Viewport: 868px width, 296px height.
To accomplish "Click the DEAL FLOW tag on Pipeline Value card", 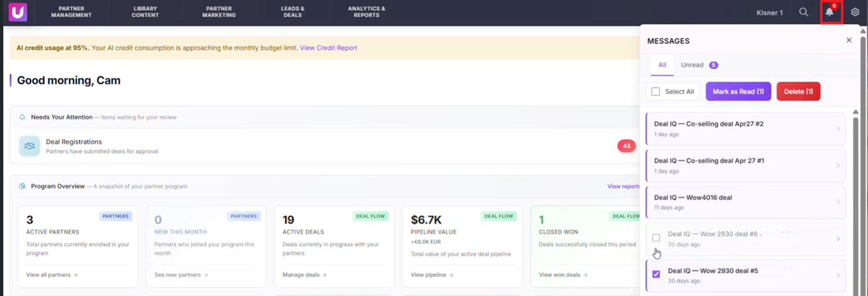I will [x=499, y=216].
